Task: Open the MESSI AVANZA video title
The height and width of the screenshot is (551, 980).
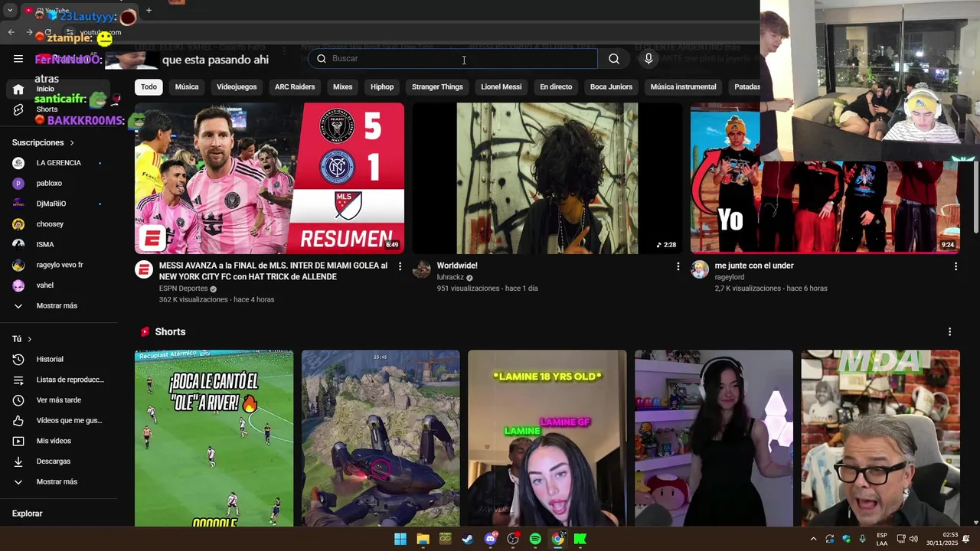Action: pyautogui.click(x=273, y=271)
